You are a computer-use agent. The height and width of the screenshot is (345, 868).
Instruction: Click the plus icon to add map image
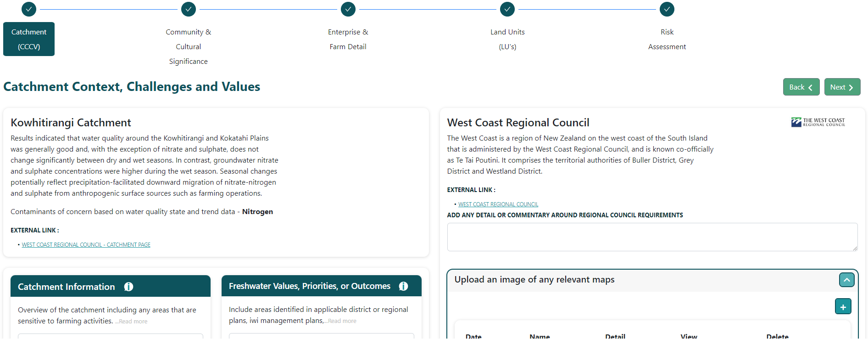coord(843,306)
